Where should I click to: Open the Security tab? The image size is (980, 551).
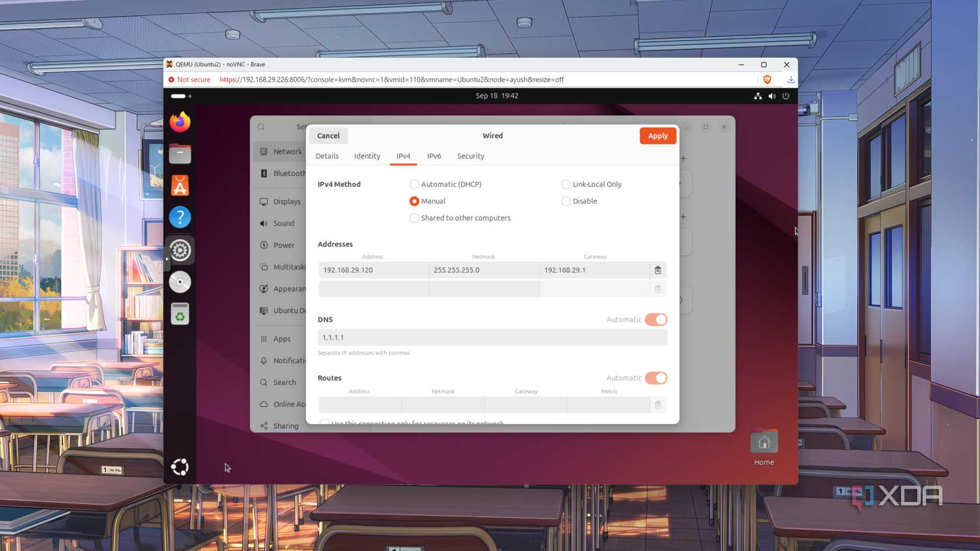click(470, 156)
